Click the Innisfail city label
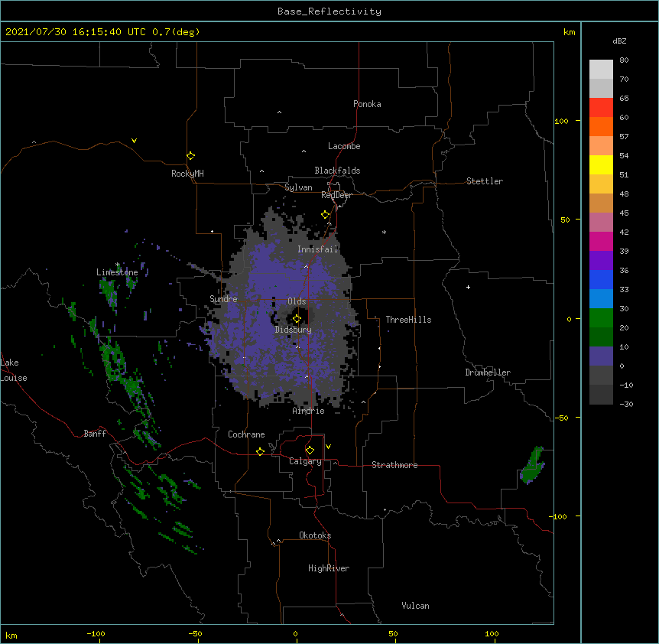659x644 pixels. (317, 249)
